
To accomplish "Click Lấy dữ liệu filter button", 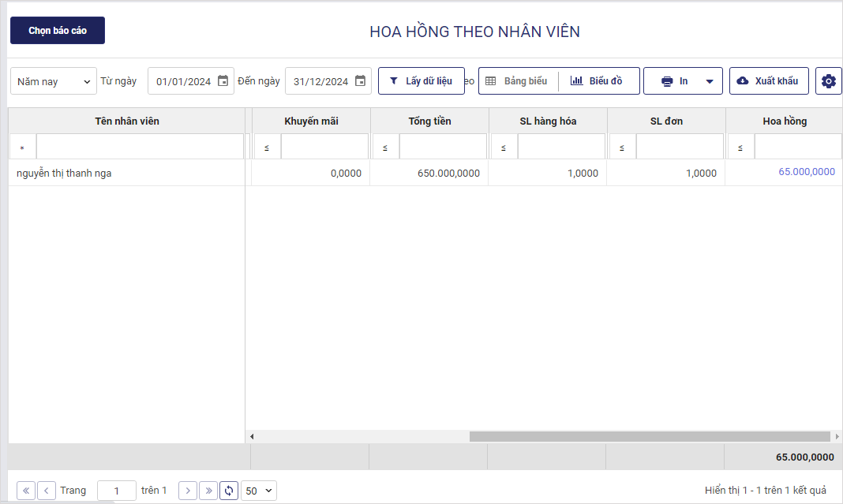I will (x=421, y=81).
